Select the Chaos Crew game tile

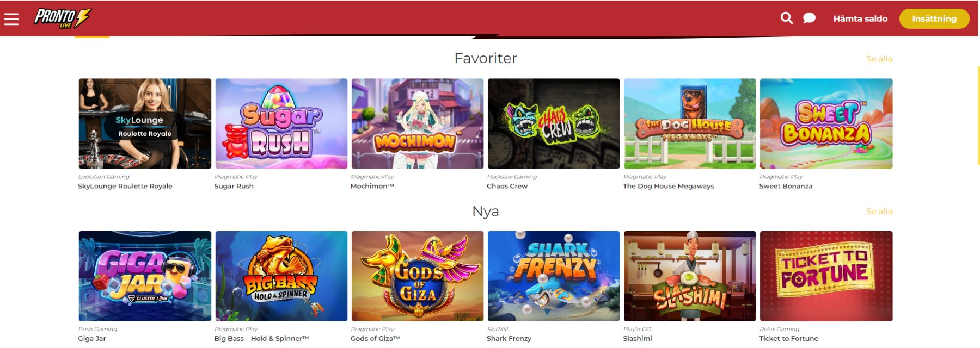coord(554,123)
